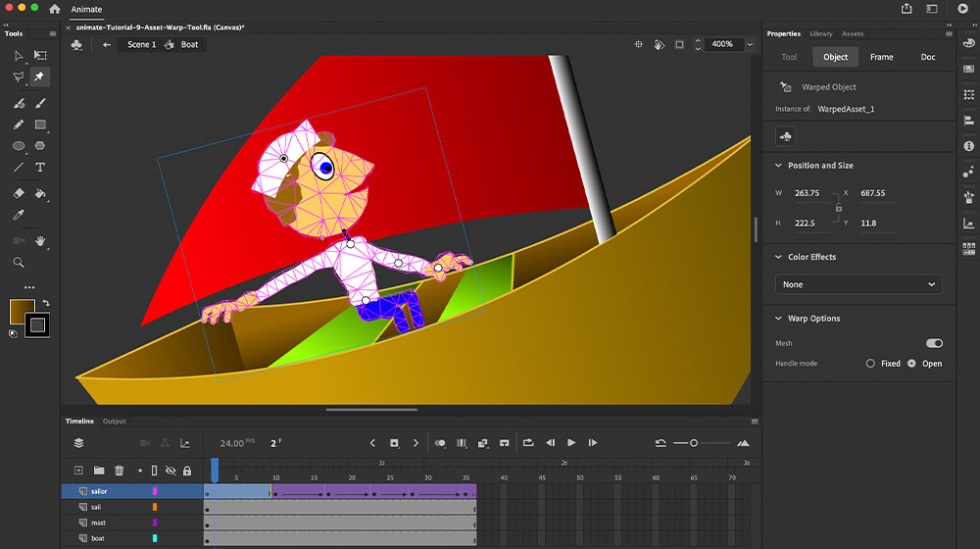980x549 pixels.
Task: Select the Pencil tool
Action: pos(18,125)
